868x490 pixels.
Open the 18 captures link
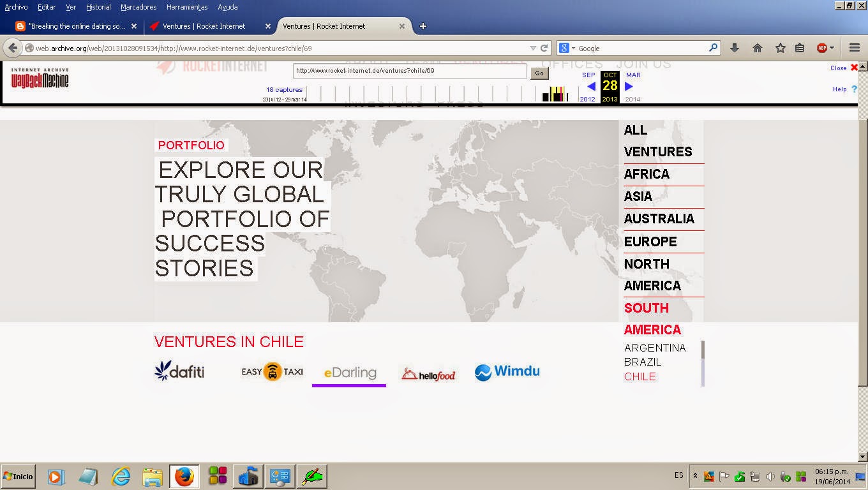click(x=285, y=90)
